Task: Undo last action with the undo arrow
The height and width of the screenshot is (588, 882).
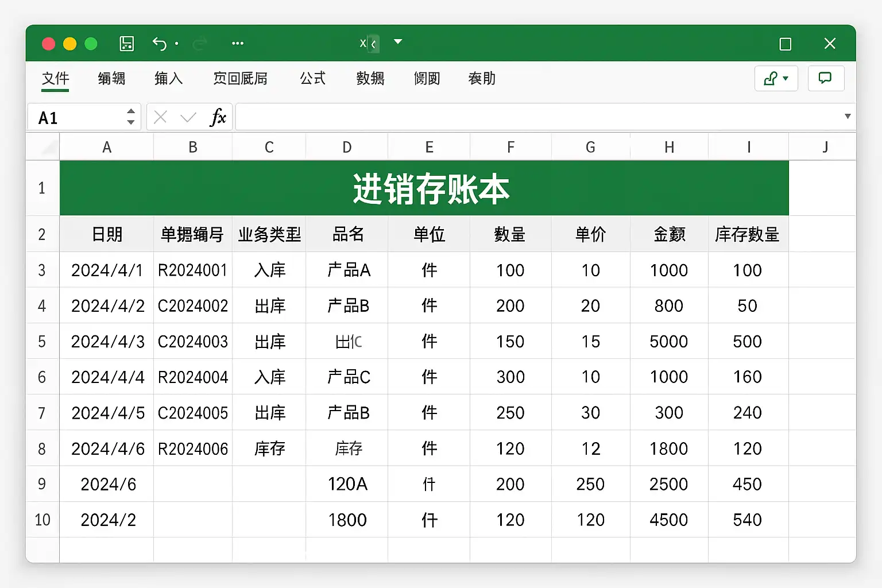Action: (160, 44)
